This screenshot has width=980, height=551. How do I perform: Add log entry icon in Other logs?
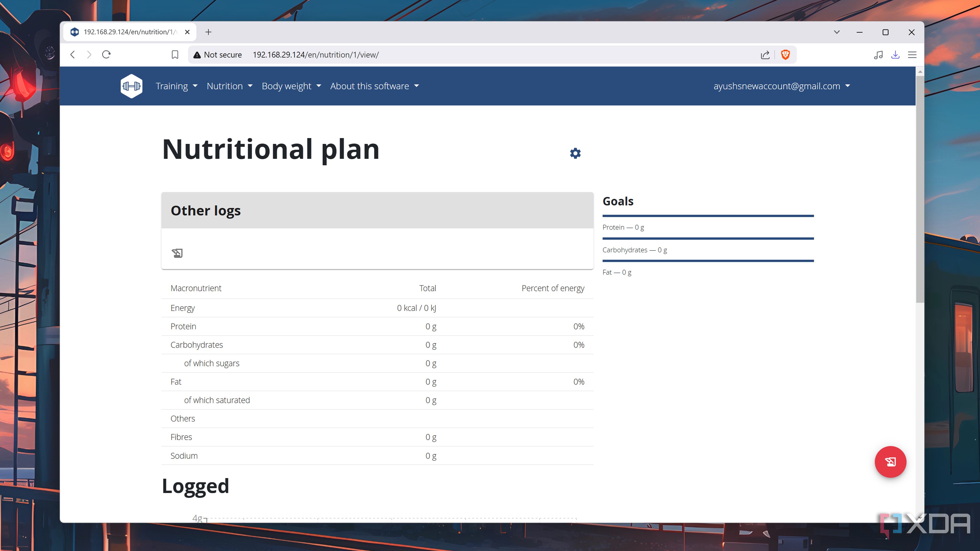(177, 253)
